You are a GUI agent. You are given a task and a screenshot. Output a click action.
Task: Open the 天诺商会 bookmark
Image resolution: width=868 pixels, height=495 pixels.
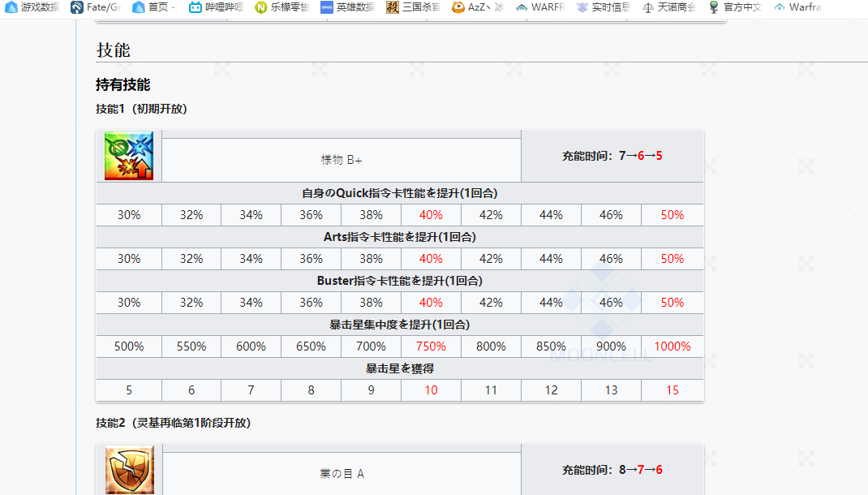click(668, 7)
